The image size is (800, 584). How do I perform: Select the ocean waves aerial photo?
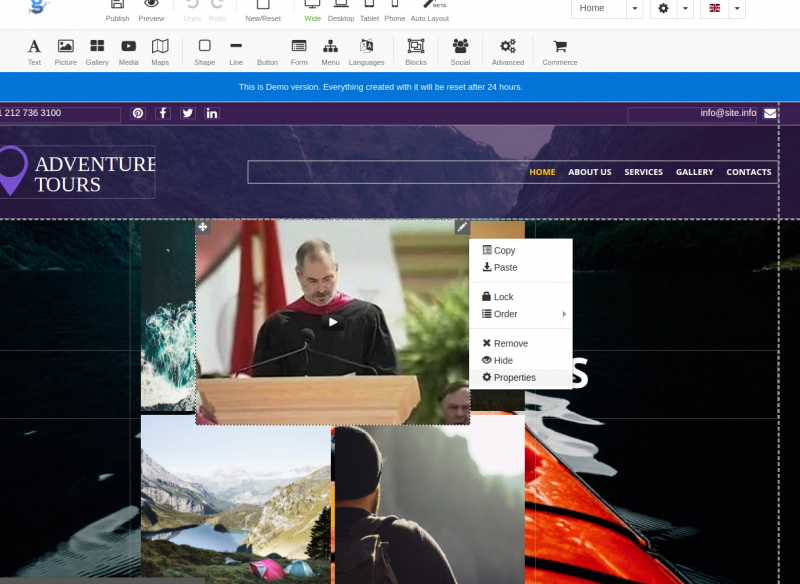coord(168,316)
